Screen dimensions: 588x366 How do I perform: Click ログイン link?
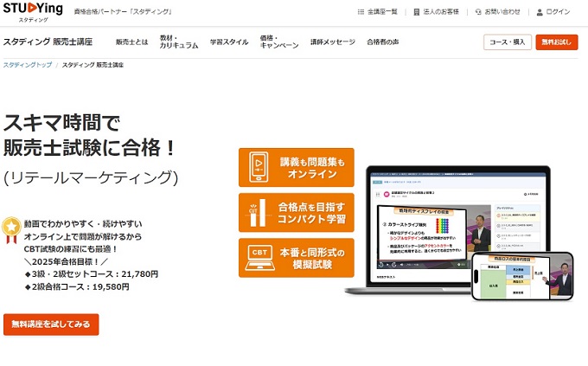558,12
